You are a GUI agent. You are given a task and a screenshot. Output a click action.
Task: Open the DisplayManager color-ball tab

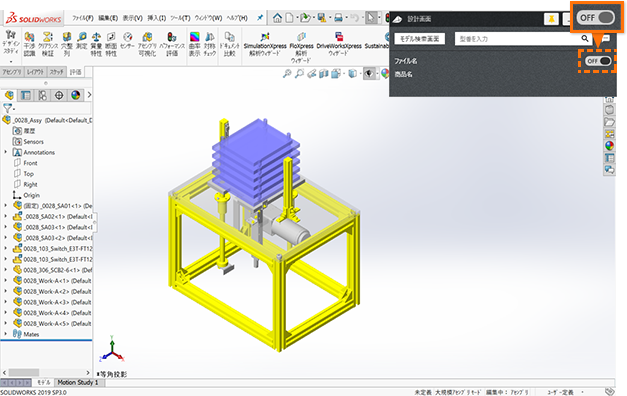(x=76, y=95)
